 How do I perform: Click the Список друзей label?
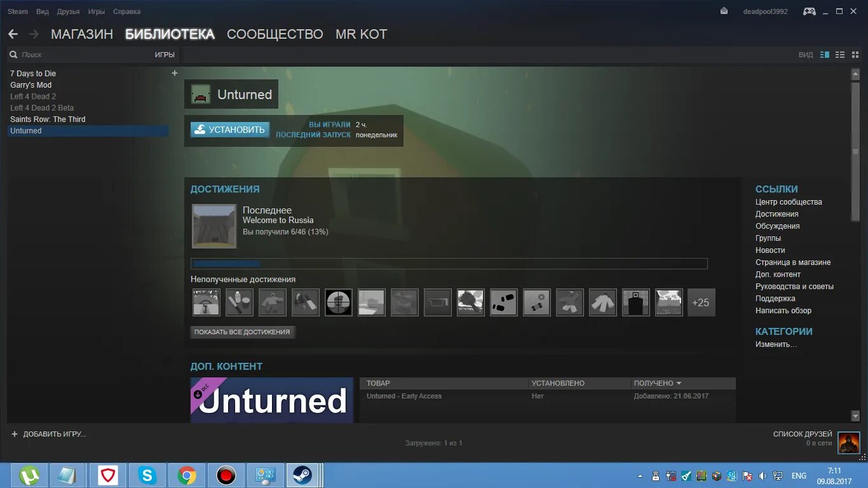click(803, 434)
